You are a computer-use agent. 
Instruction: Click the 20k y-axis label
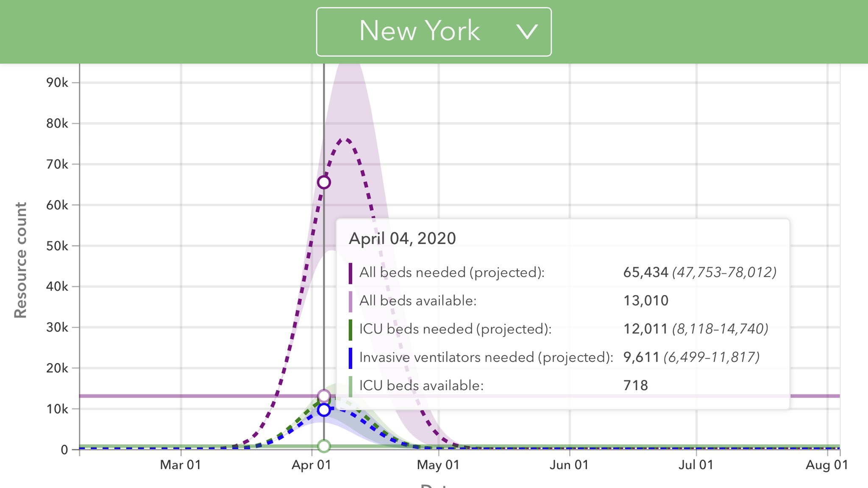pos(57,368)
